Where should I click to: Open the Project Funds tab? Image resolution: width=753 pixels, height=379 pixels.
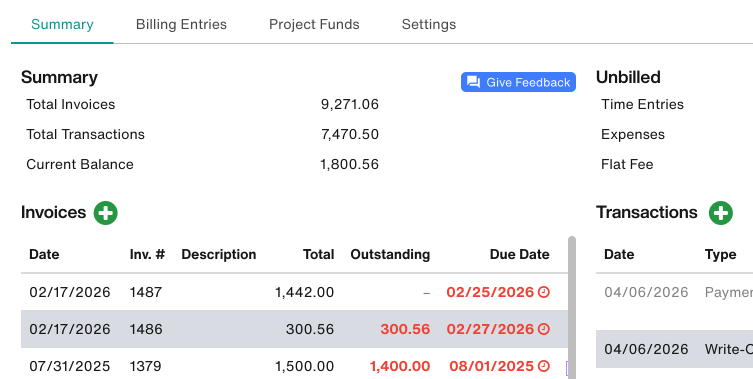[314, 24]
